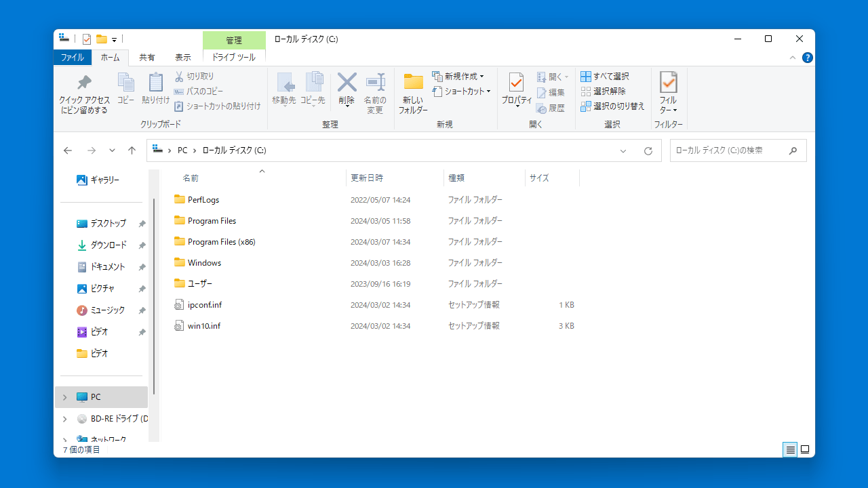Click the プロパティ (Properties) icon
This screenshot has height=488, width=868.
pos(517,82)
